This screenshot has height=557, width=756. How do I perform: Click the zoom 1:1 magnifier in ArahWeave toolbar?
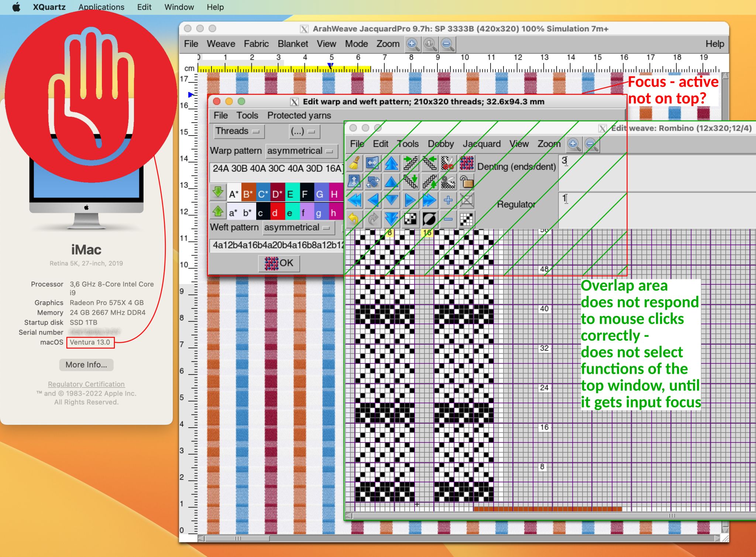tap(430, 44)
